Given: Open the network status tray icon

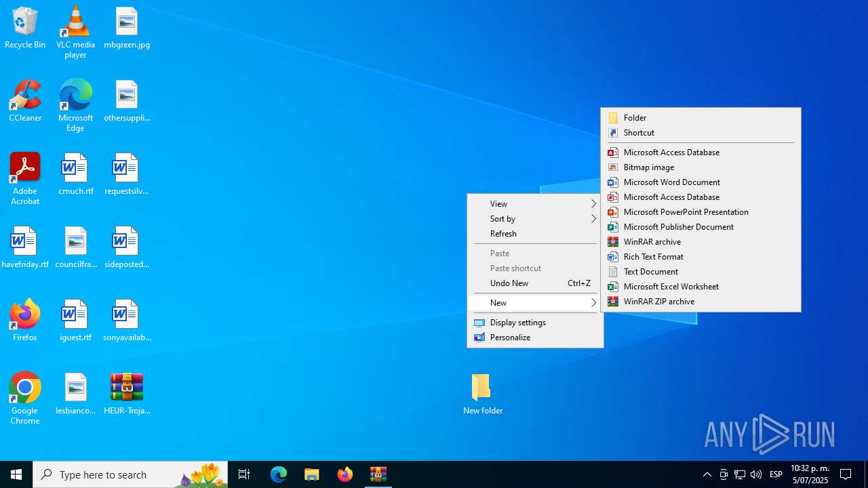Looking at the screenshot, I should click(740, 474).
